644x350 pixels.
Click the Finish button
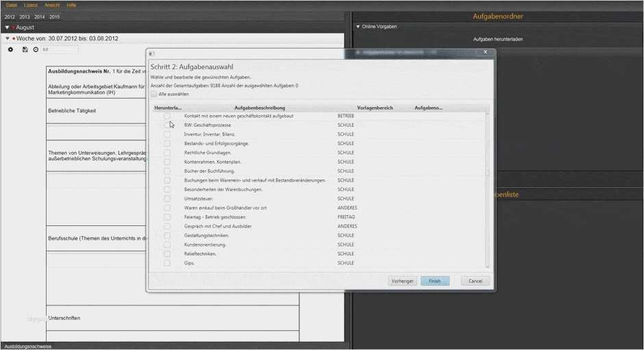(435, 281)
